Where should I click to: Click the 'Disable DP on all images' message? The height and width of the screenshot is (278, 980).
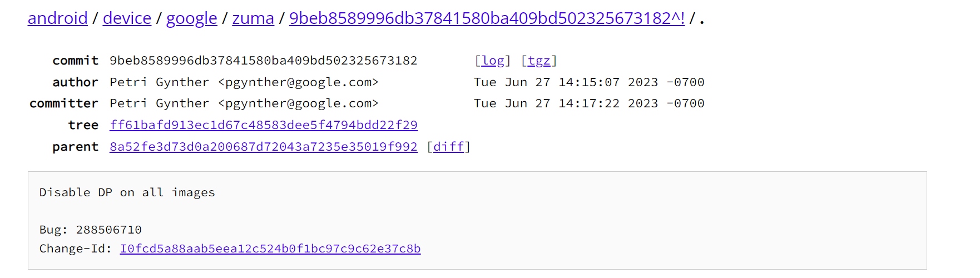(x=127, y=192)
